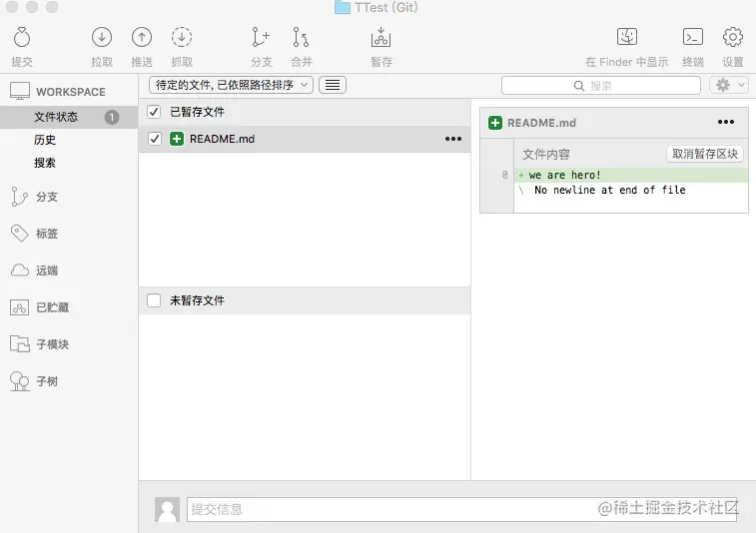Open 标签 section label in sidebar
This screenshot has height=533, width=756.
(47, 234)
